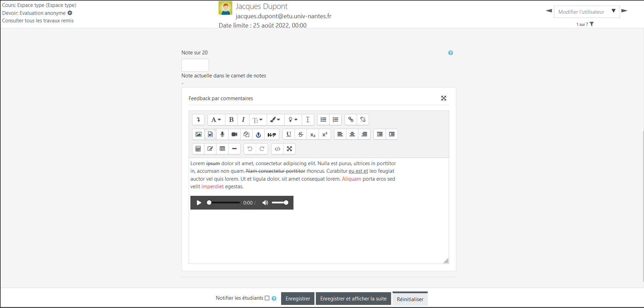Viewport: 644px width, 308px height.
Task: Open the equation editor calculator icon
Action: (198, 149)
